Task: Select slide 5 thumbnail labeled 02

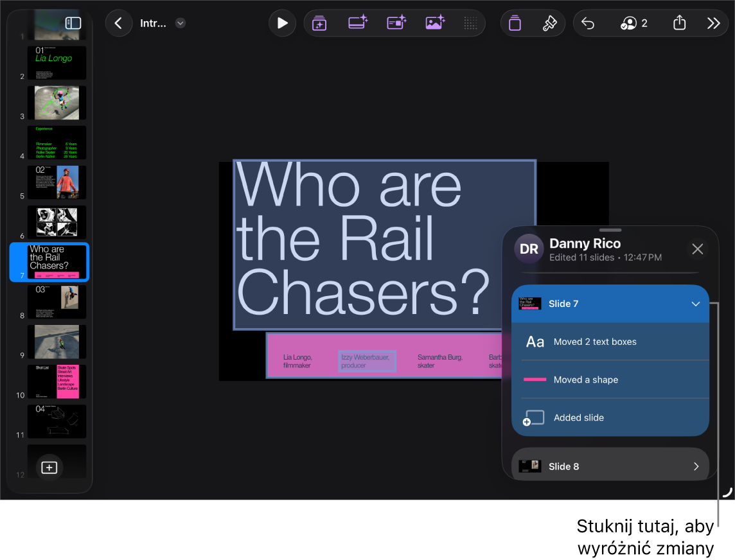Action: click(x=57, y=182)
